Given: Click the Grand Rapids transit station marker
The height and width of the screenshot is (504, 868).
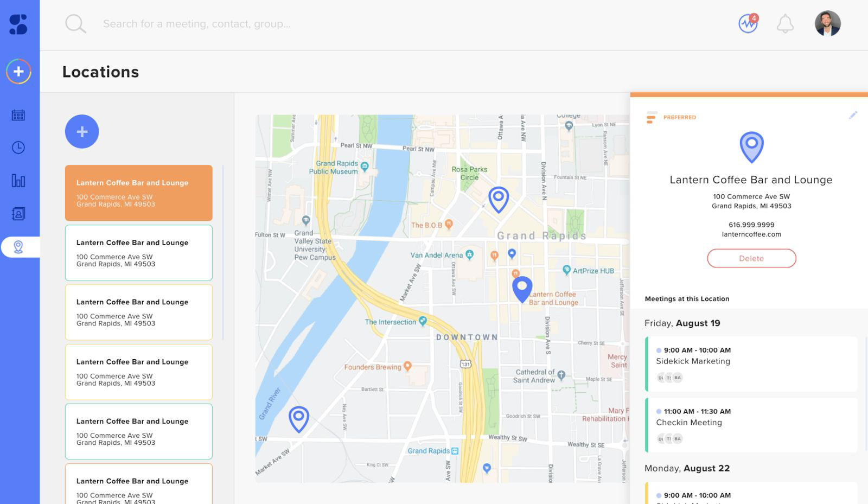Looking at the screenshot, I should tap(455, 451).
